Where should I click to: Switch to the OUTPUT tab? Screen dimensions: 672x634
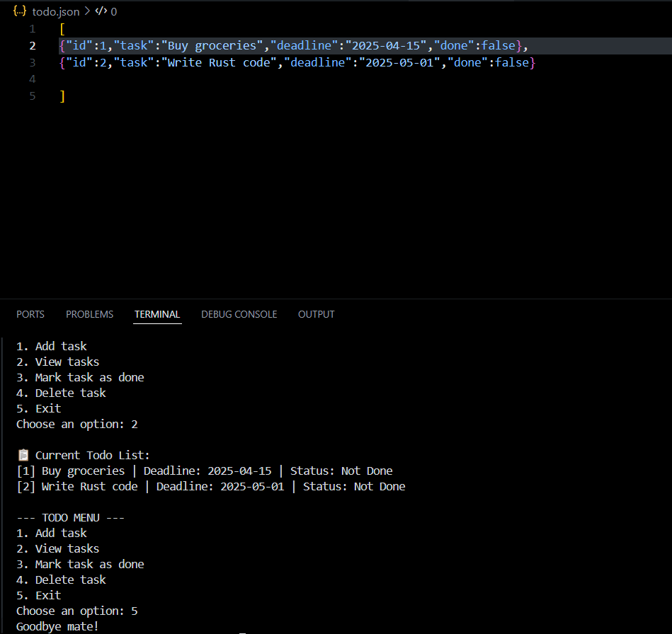(317, 314)
